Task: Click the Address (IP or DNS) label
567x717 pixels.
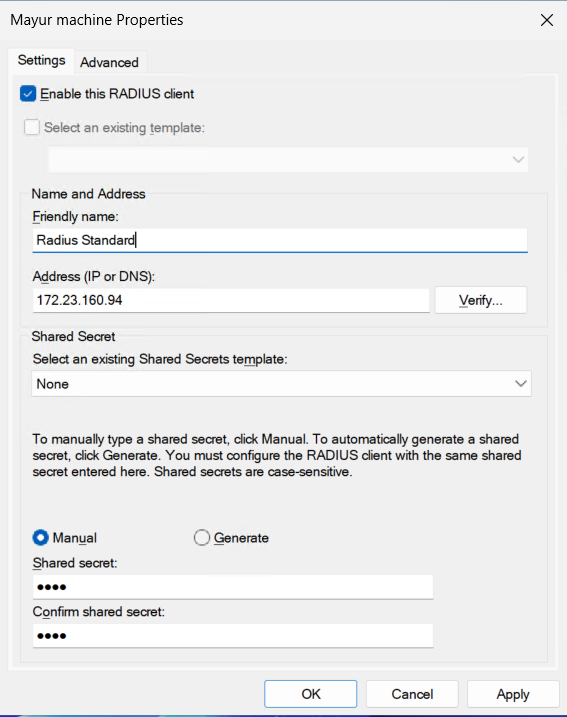Action: [94, 277]
